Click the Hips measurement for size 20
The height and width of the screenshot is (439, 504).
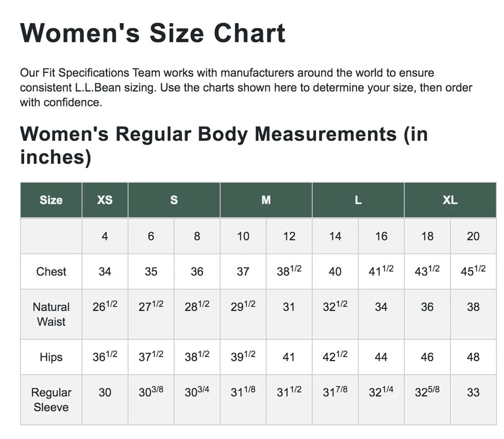(x=473, y=357)
